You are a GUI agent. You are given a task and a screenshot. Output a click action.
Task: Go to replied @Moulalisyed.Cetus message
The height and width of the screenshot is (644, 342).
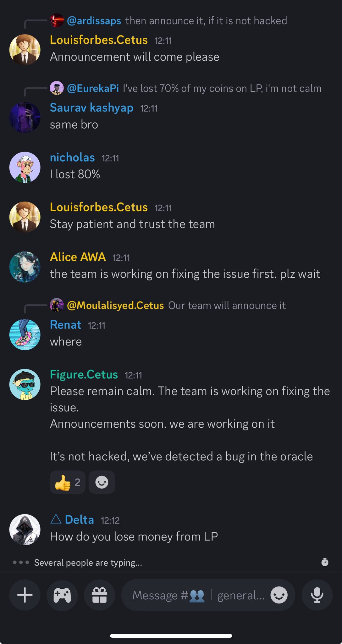click(176, 305)
